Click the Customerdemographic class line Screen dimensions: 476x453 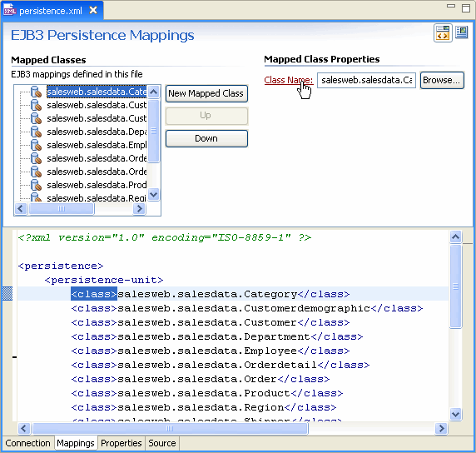(x=247, y=308)
